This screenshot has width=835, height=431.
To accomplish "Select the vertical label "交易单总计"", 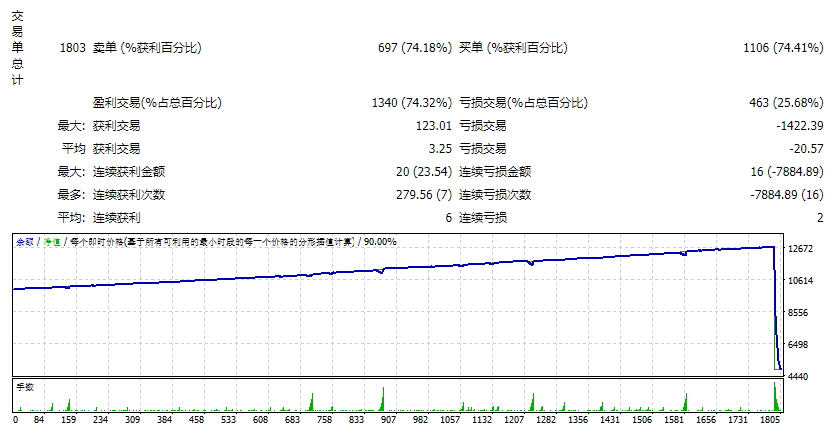I will point(17,48).
